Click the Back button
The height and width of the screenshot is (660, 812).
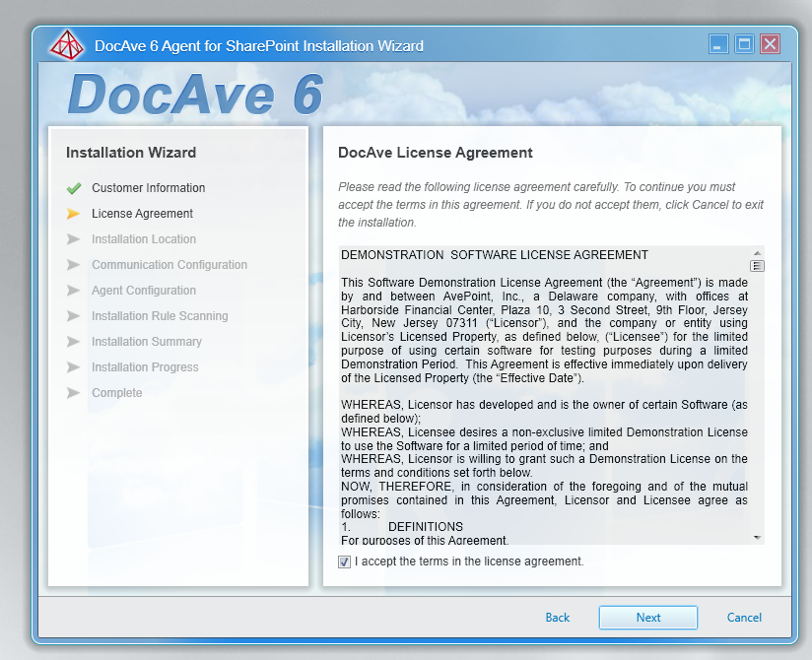click(x=557, y=618)
